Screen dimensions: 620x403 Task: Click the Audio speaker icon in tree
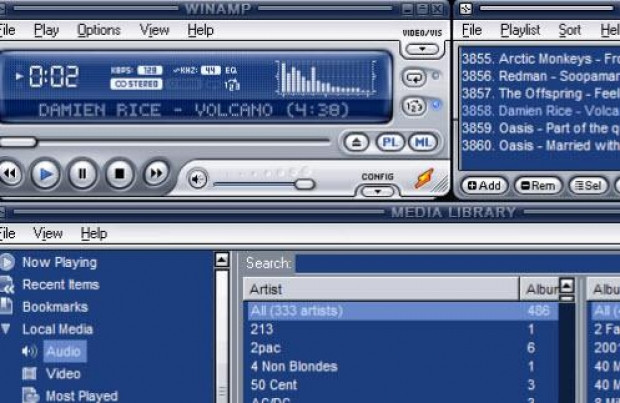tap(29, 351)
